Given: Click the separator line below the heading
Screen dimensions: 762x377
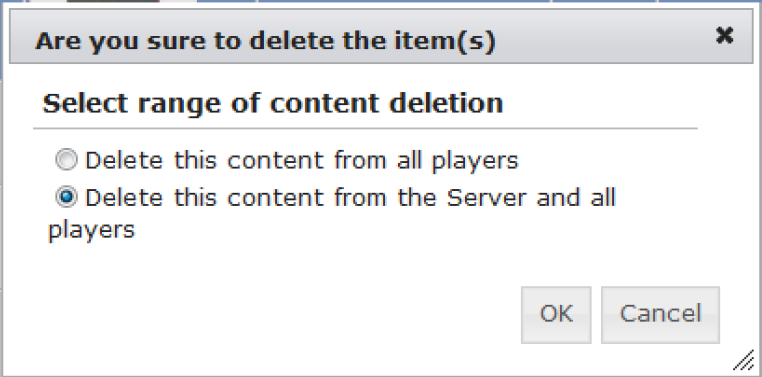Looking at the screenshot, I should pyautogui.click(x=365, y=129).
